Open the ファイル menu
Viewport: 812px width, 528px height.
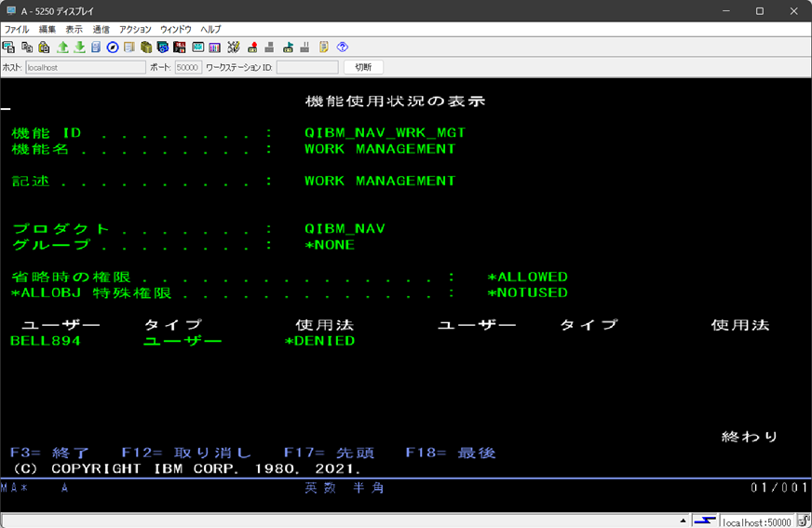tap(17, 30)
